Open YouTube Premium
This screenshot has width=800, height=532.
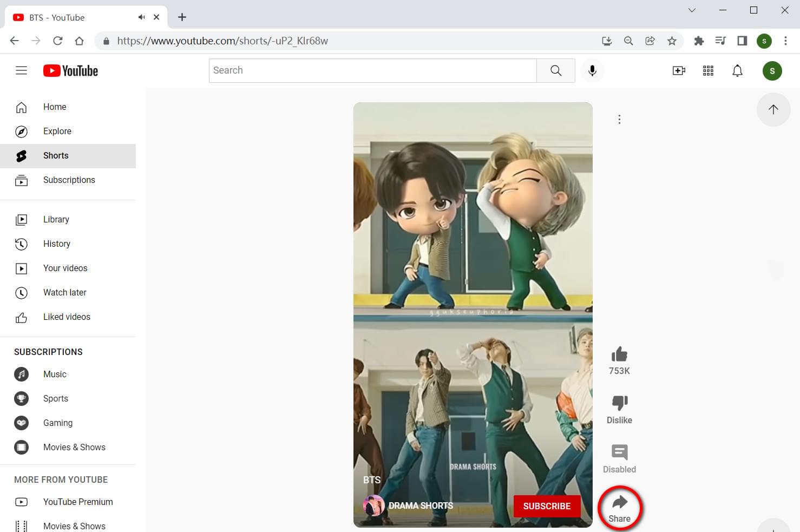coord(68,502)
